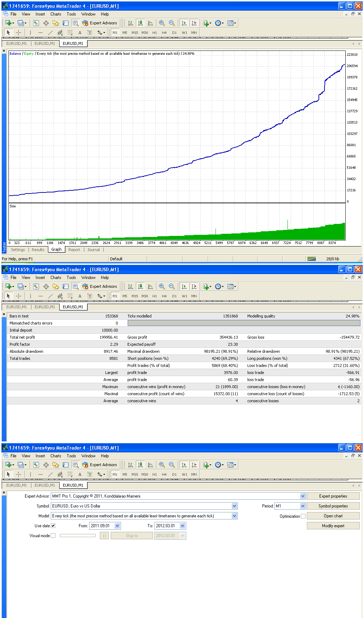Image resolution: width=364 pixels, height=618 pixels.
Task: Toggle line chart mode in graph window
Action: [150, 23]
